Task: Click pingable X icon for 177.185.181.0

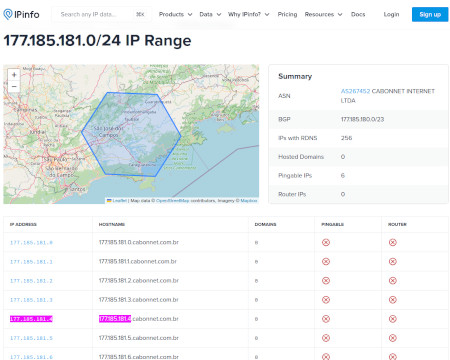Action: pyautogui.click(x=326, y=243)
